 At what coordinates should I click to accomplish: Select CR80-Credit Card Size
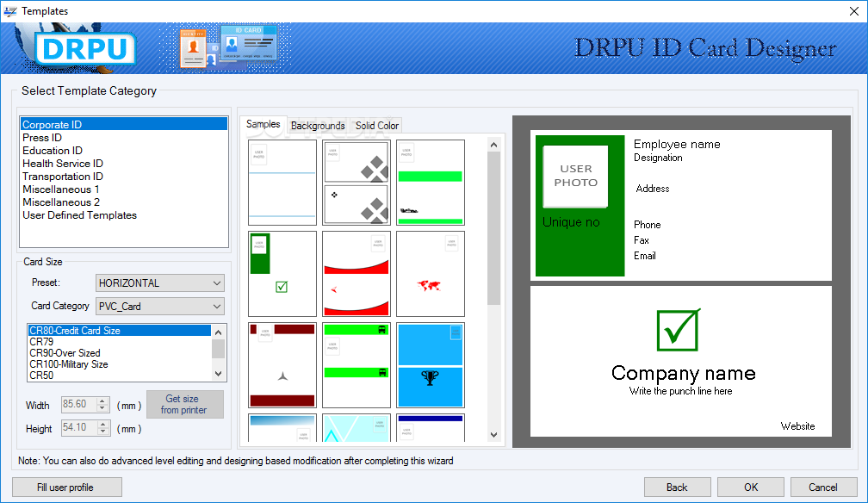(x=119, y=331)
